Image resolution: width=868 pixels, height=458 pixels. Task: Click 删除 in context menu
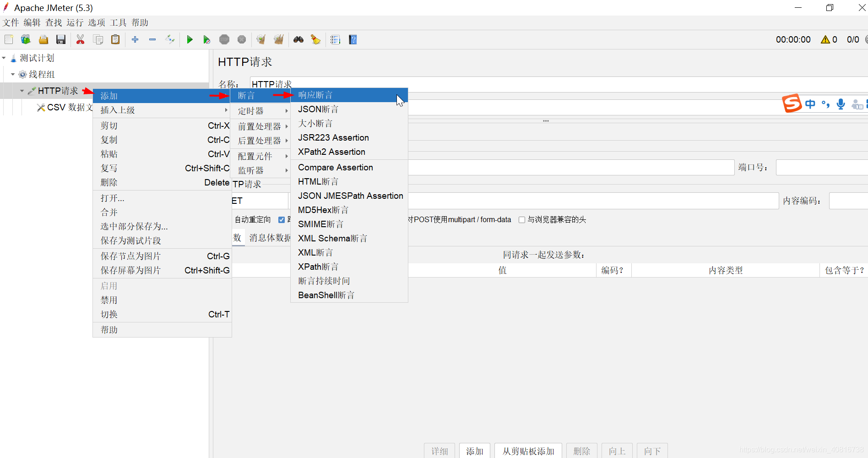(x=162, y=182)
